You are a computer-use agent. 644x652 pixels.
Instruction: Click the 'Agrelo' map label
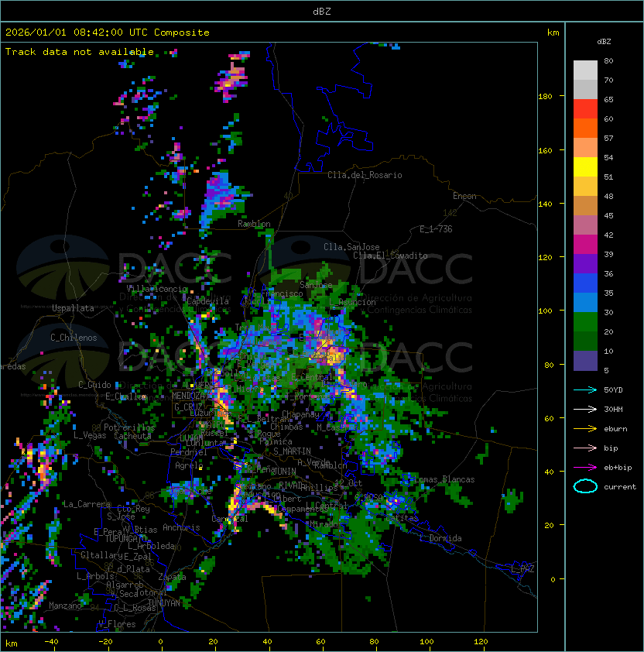(x=189, y=465)
